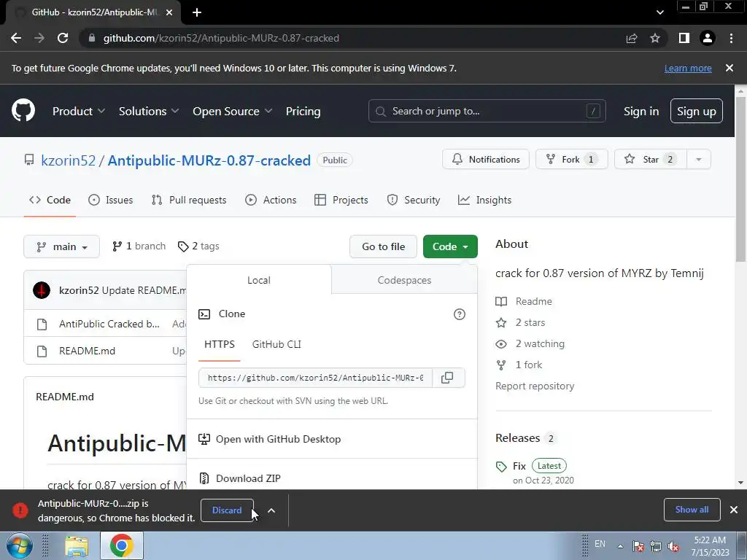Open Chrome tab search chevron
Screen dimensions: 747x560
point(659,12)
